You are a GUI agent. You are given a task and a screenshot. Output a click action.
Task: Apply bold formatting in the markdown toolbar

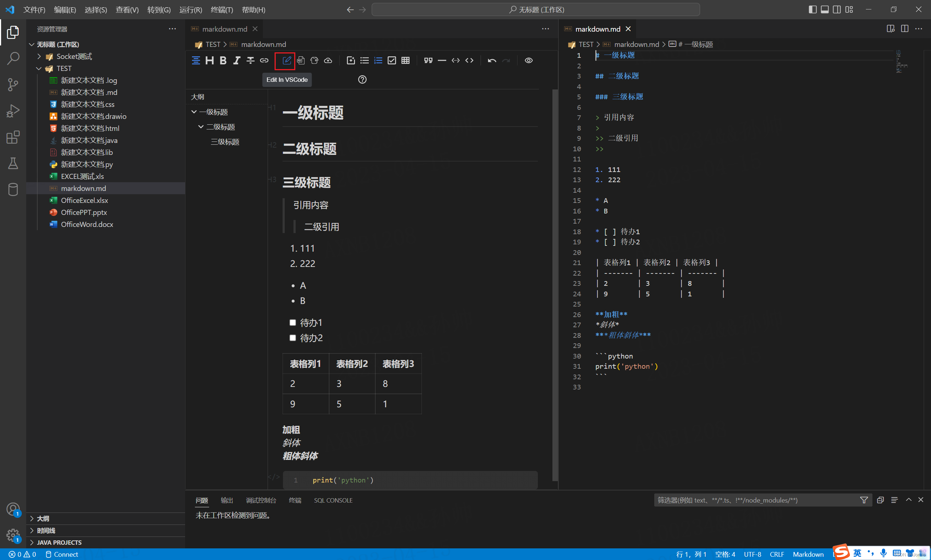click(x=223, y=60)
